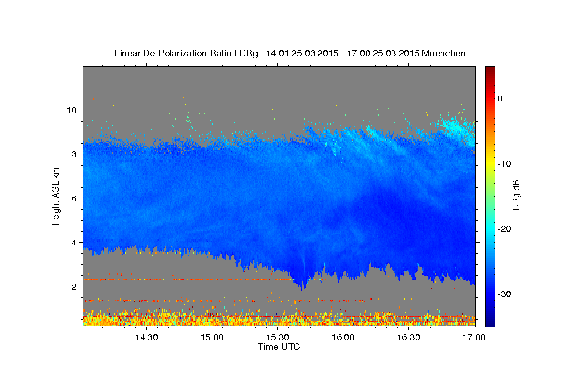The height and width of the screenshot is (392, 588).
Task: Click the '15:00' time axis label
Action: click(x=212, y=338)
